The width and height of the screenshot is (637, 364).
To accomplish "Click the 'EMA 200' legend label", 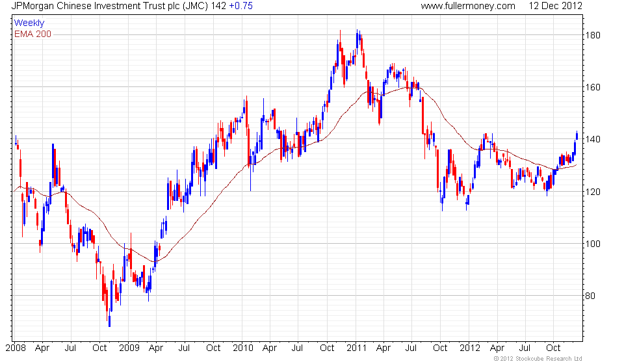I will (33, 34).
